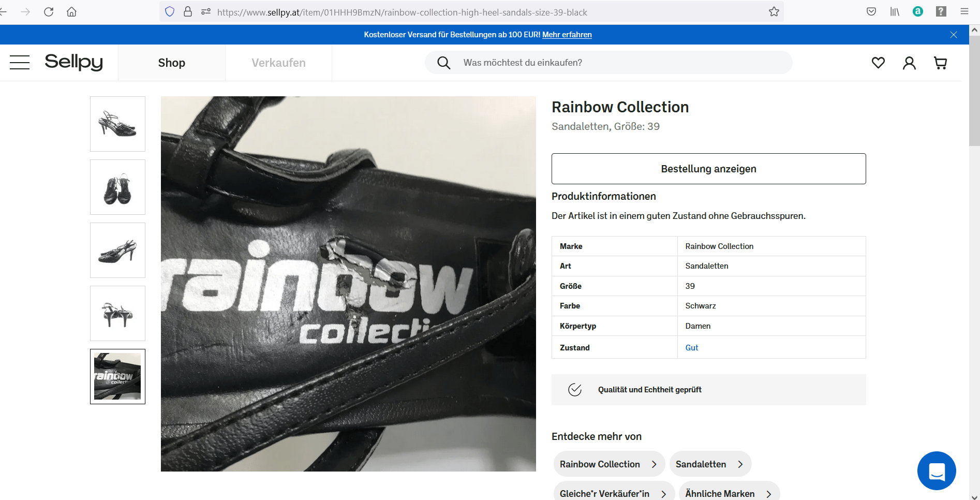
Task: Open the user account icon
Action: point(909,63)
